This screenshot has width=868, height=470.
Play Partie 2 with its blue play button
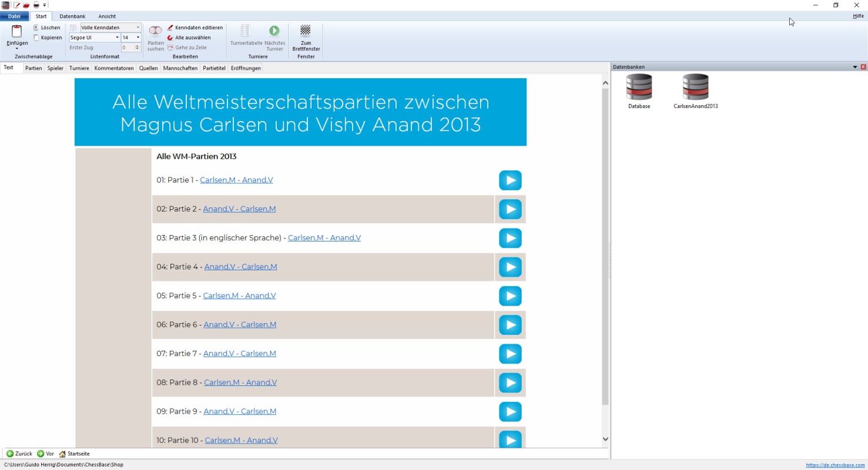pos(510,209)
